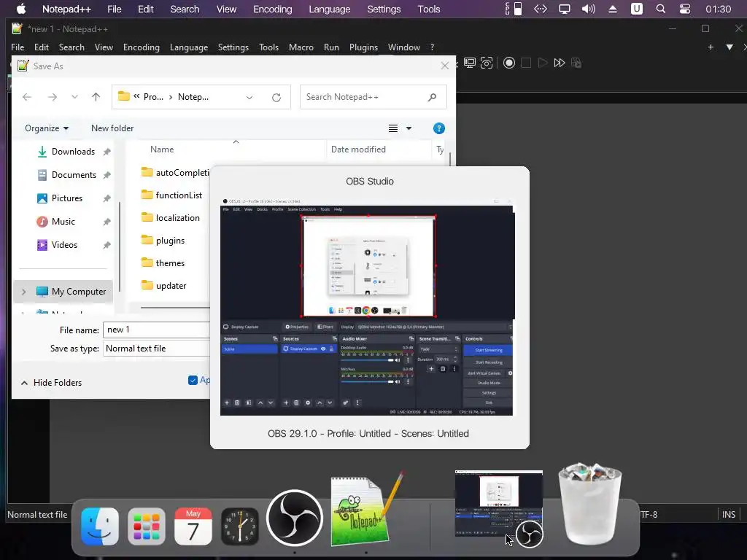Open Finder from the dock
This screenshot has width=747, height=560.
99,526
